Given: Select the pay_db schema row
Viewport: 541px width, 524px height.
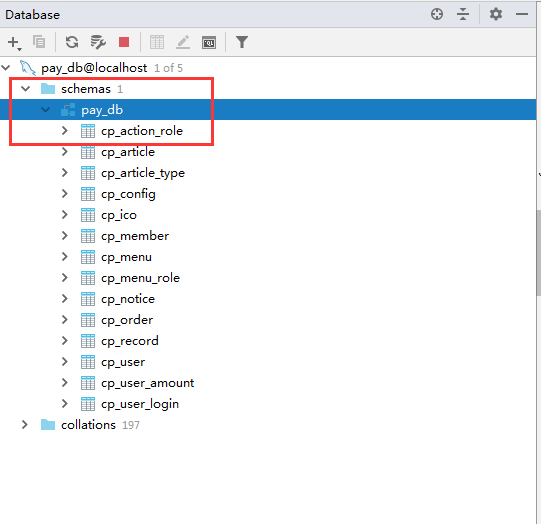Looking at the screenshot, I should pos(268,110).
